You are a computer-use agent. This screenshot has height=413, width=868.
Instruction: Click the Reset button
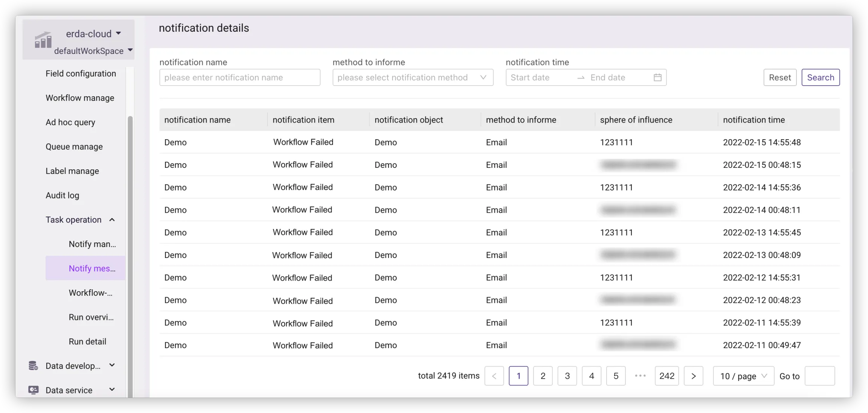779,77
